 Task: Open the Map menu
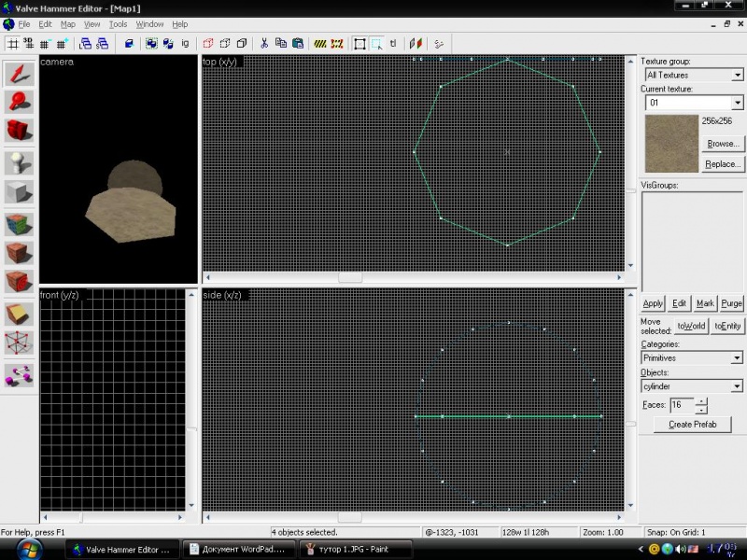67,24
